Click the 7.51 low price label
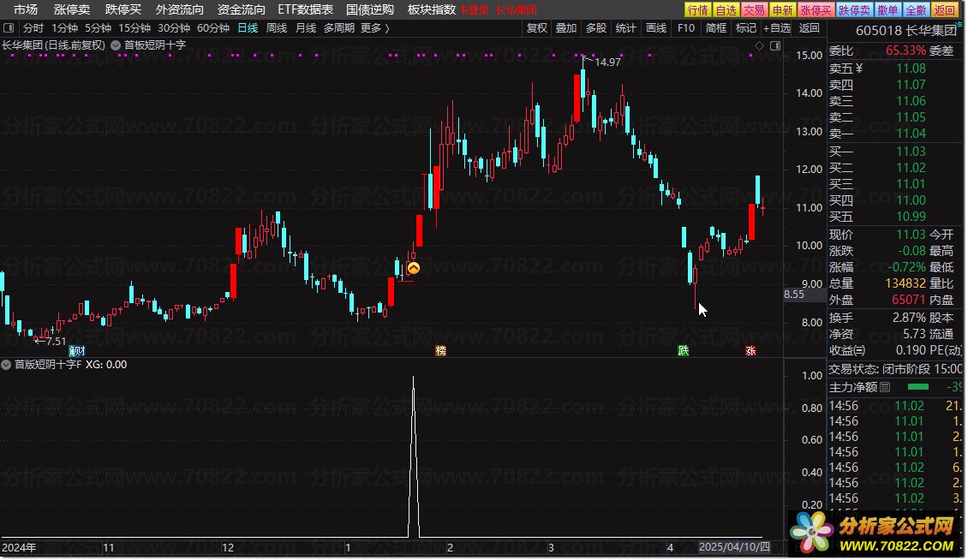 pyautogui.click(x=56, y=341)
